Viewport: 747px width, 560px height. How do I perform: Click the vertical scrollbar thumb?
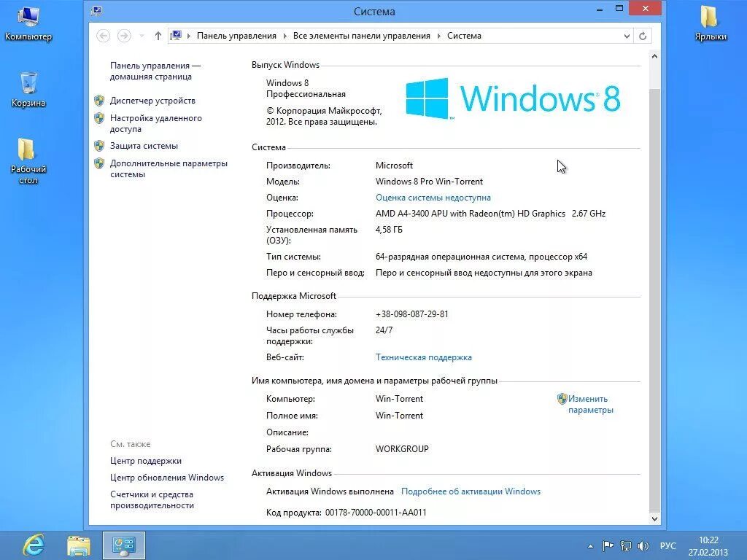[654, 300]
